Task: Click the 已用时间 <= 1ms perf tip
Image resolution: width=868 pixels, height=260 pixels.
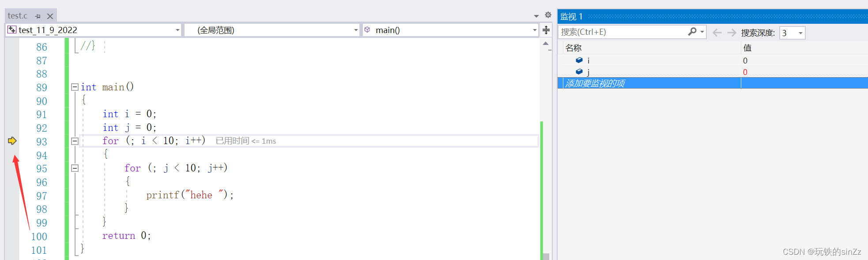Action: coord(246,141)
